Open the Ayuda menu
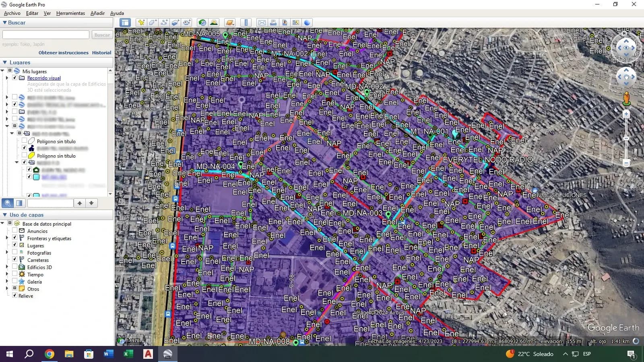 coord(117,13)
